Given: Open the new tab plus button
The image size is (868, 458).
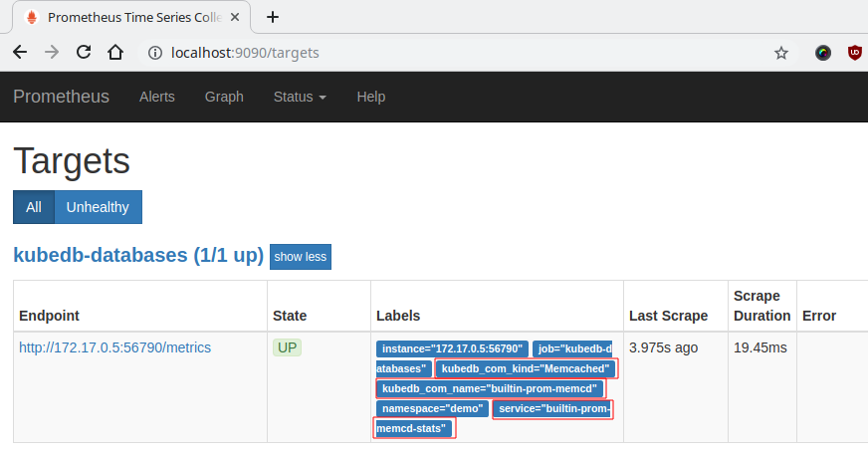Looking at the screenshot, I should point(273,17).
